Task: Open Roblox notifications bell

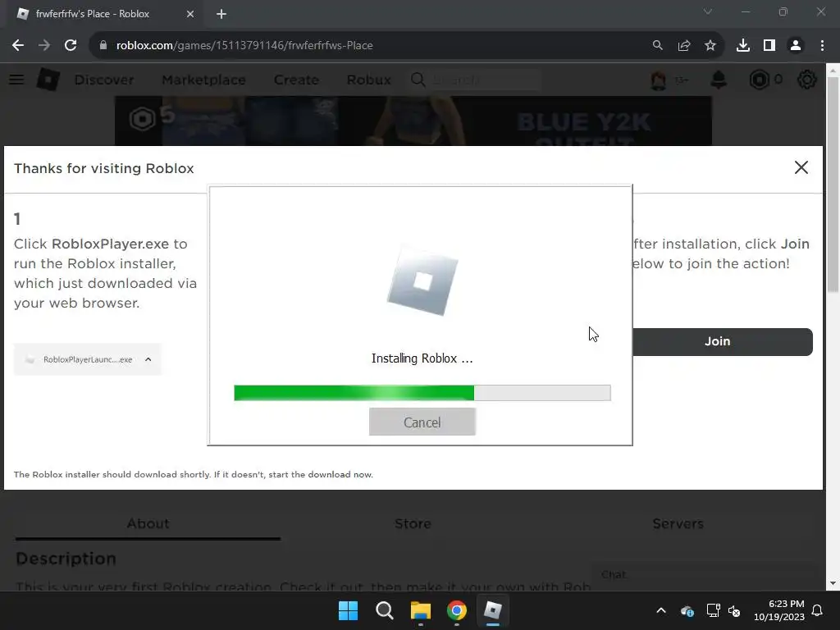Action: click(x=719, y=80)
